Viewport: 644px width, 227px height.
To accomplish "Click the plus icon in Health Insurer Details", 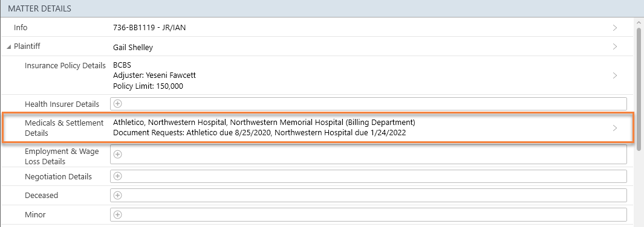I will coord(117,104).
